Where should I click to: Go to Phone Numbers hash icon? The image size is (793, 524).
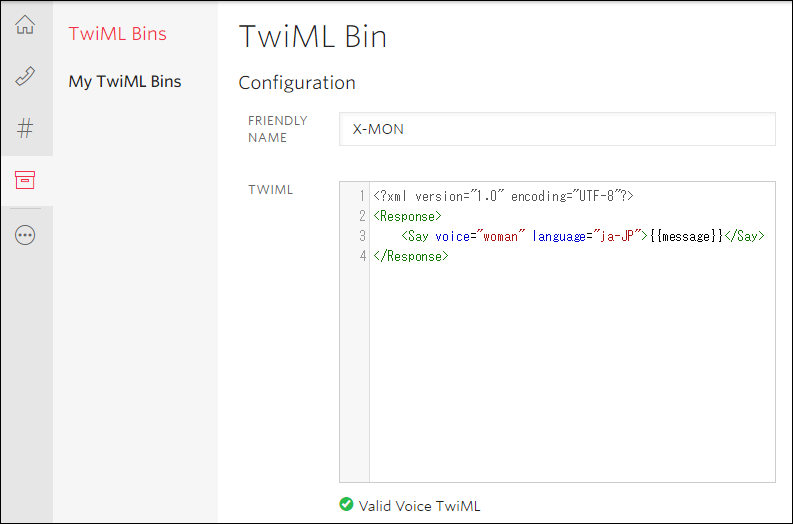coord(26,128)
